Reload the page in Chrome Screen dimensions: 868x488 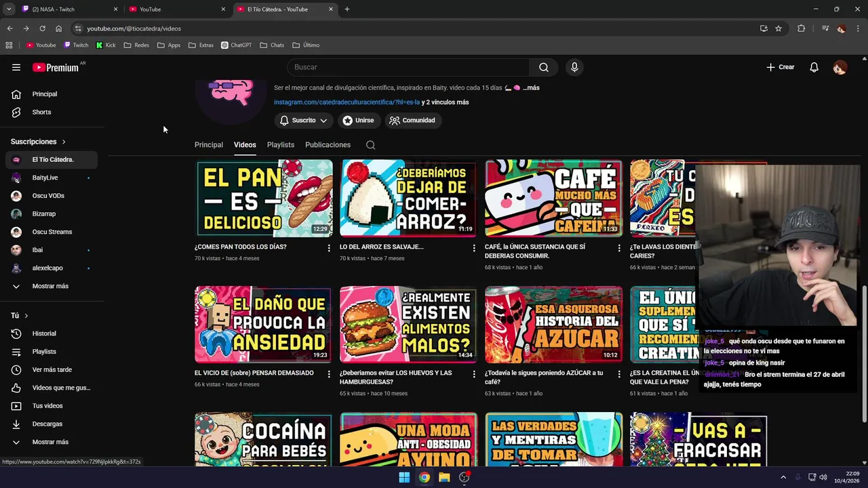42,28
